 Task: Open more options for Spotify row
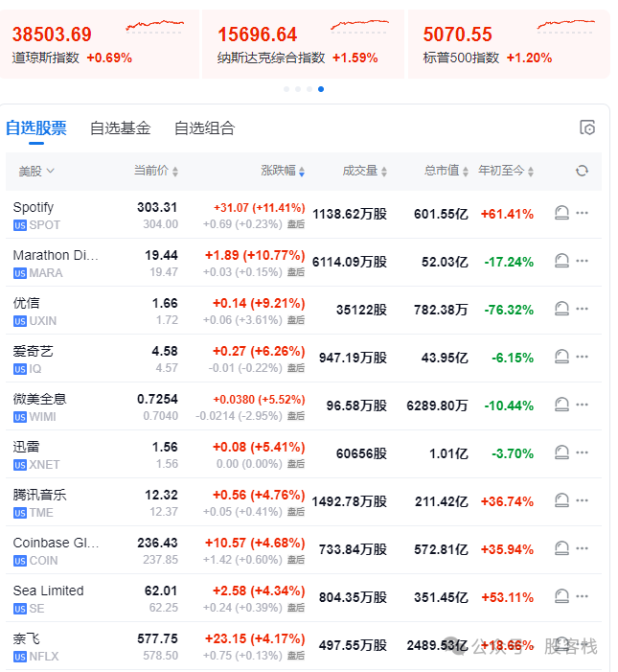[x=582, y=213]
